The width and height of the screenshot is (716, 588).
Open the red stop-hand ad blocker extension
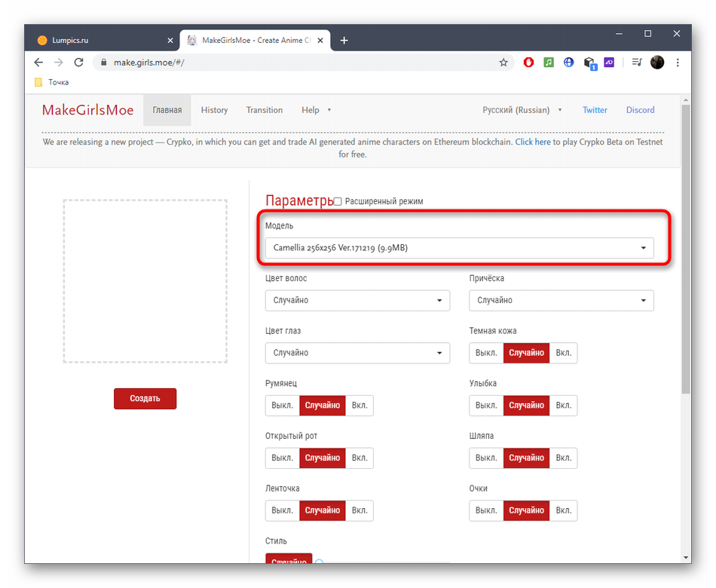pos(528,63)
